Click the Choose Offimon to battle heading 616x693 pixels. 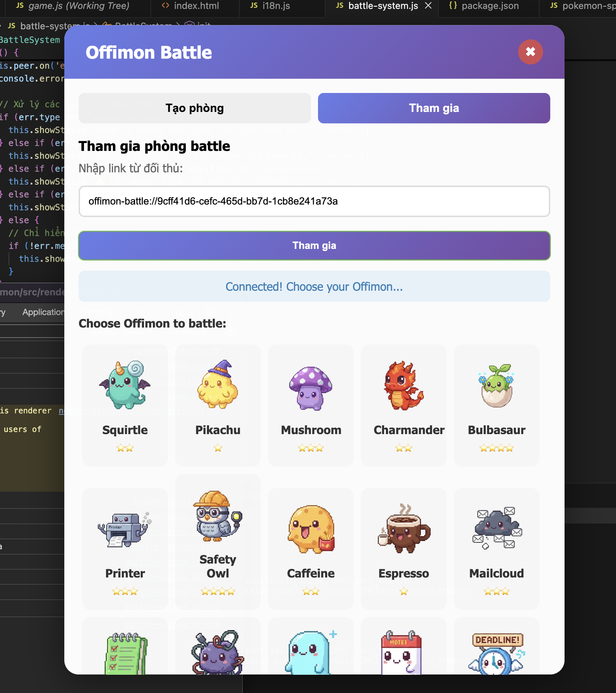152,324
